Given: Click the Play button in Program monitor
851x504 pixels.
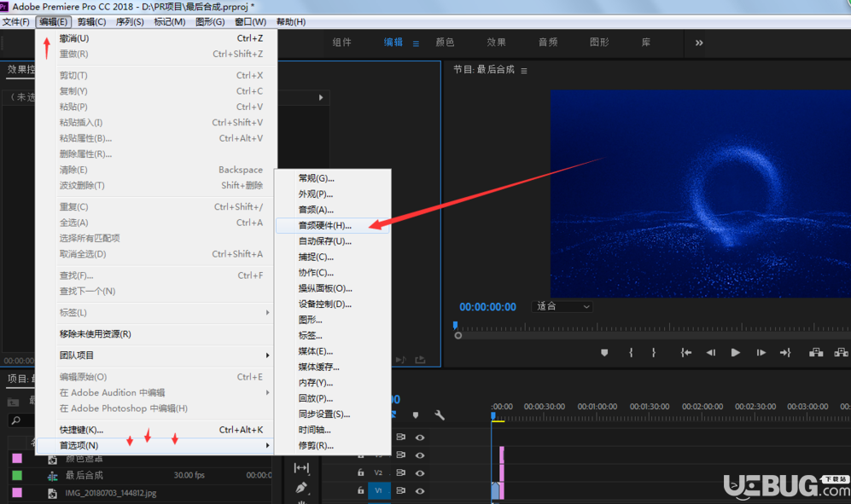Looking at the screenshot, I should (736, 353).
